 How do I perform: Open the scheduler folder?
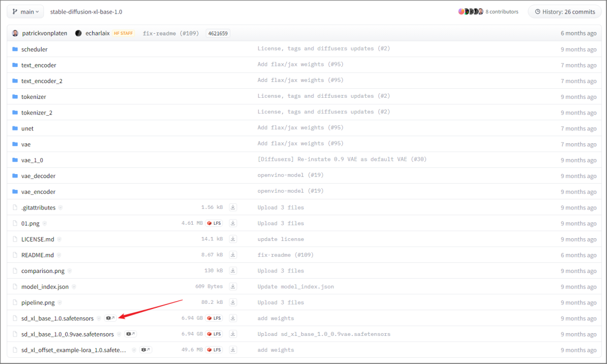(34, 49)
